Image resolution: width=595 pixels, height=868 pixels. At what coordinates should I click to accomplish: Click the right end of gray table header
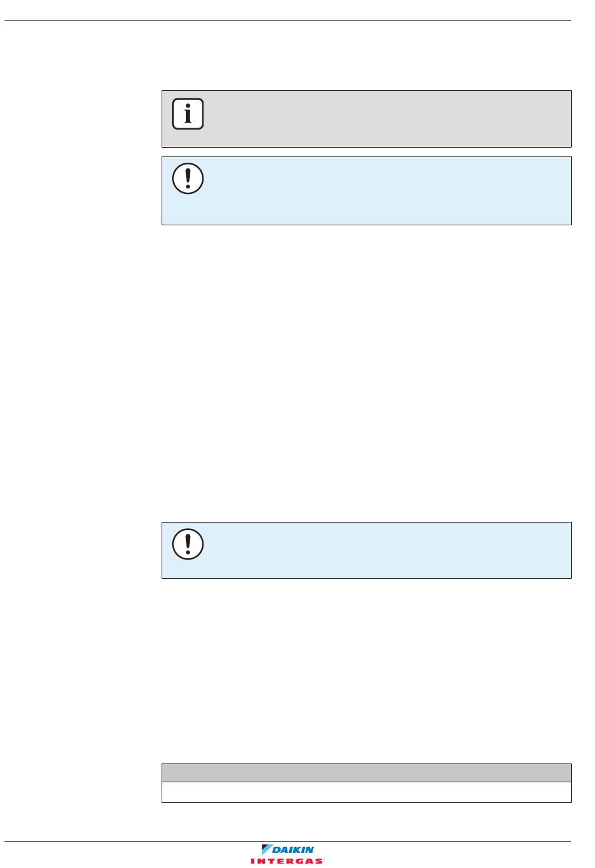point(564,773)
